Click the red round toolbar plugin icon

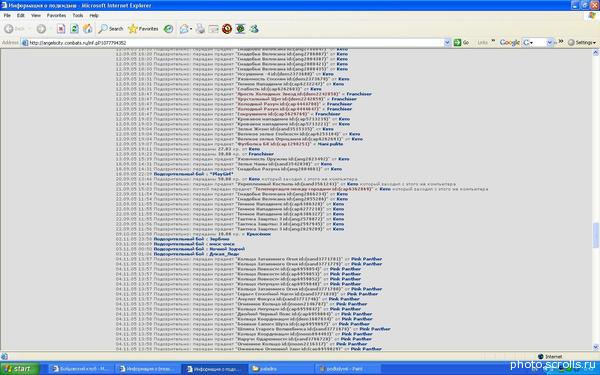click(x=227, y=29)
